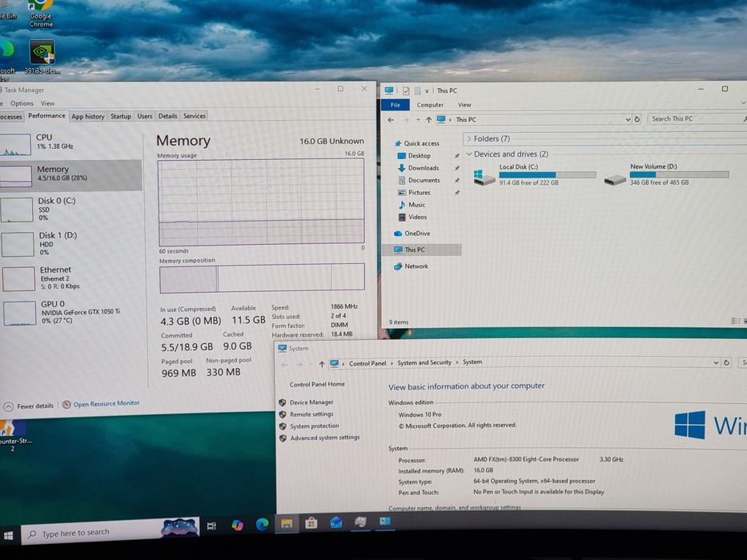Select Ethernet performance entry
This screenshot has width=747, height=560.
point(70,278)
